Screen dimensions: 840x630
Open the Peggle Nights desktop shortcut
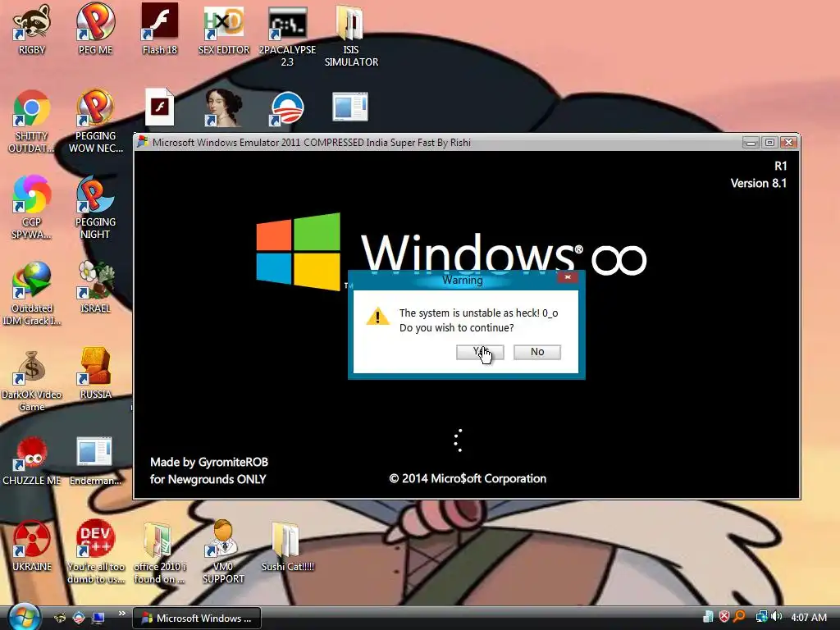pyautogui.click(x=95, y=208)
